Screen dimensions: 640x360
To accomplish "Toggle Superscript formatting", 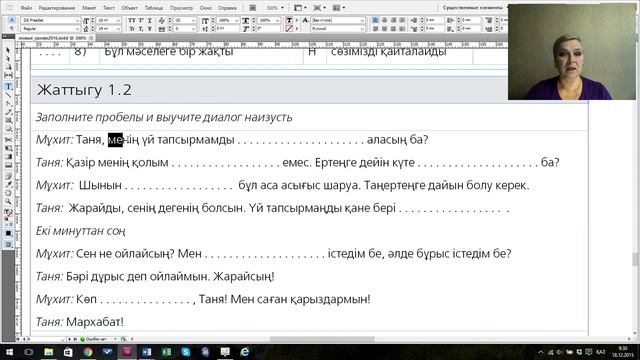I will tap(140, 20).
